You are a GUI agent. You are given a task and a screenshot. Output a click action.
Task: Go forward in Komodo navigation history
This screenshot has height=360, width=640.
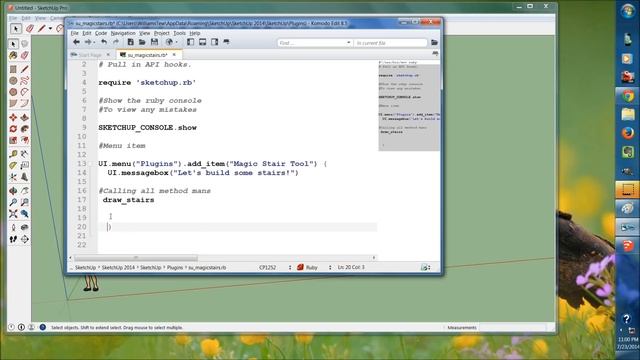tap(88, 42)
